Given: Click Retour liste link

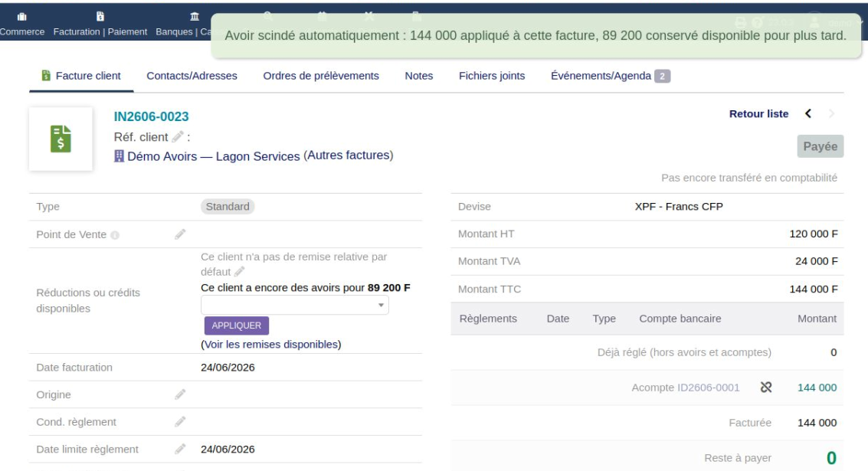Looking at the screenshot, I should coord(758,113).
